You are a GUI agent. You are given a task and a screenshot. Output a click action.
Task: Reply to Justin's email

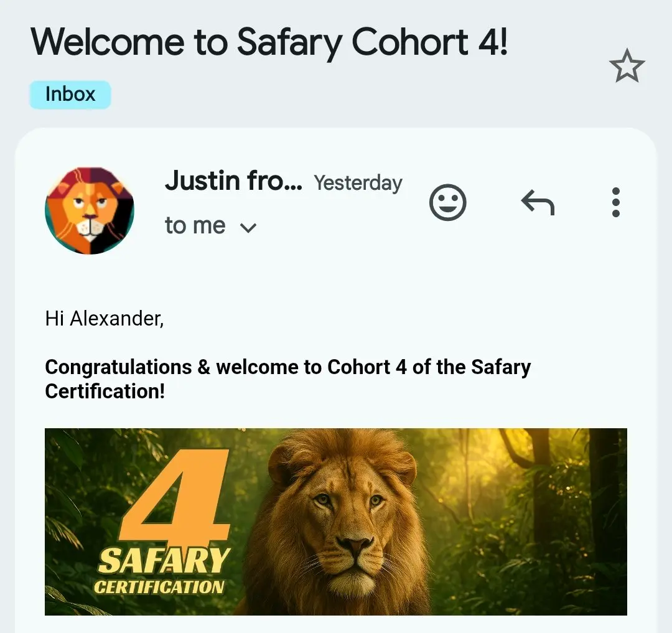538,202
